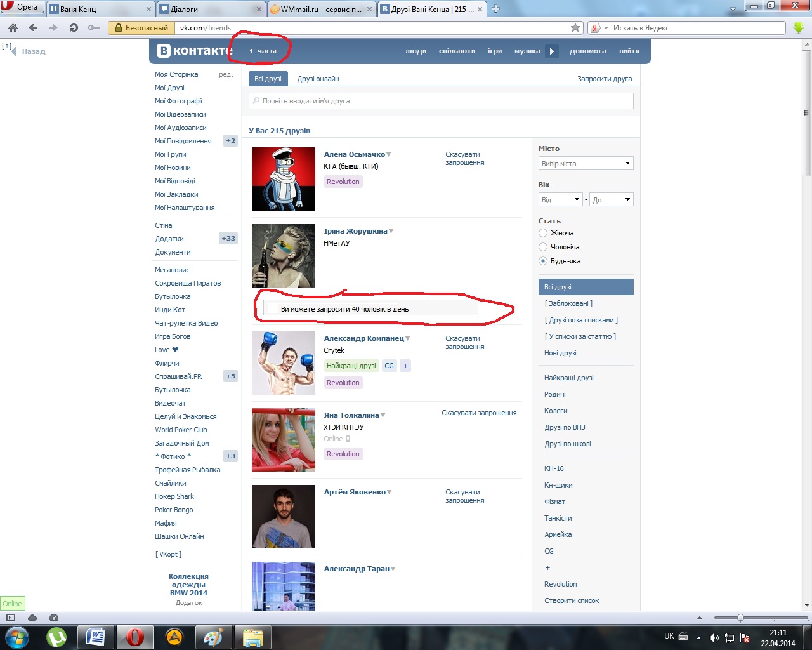Open Word from the taskbar
The height and width of the screenshot is (650, 812).
click(96, 637)
